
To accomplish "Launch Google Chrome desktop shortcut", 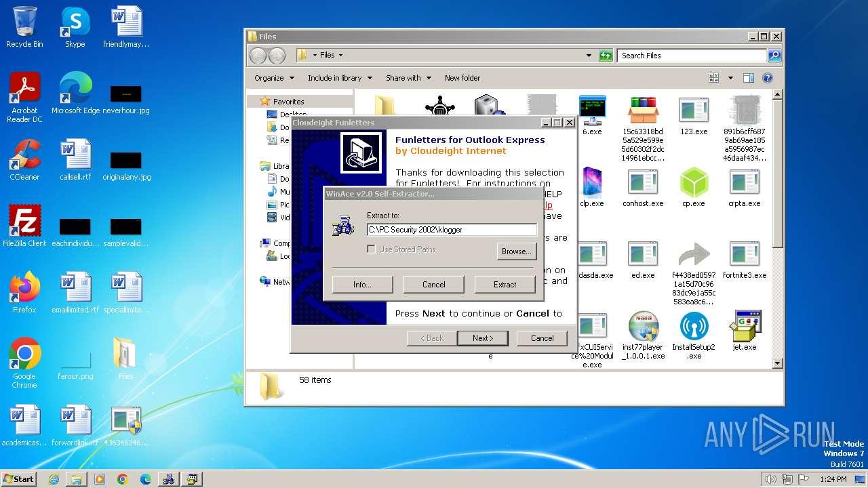I will [24, 363].
